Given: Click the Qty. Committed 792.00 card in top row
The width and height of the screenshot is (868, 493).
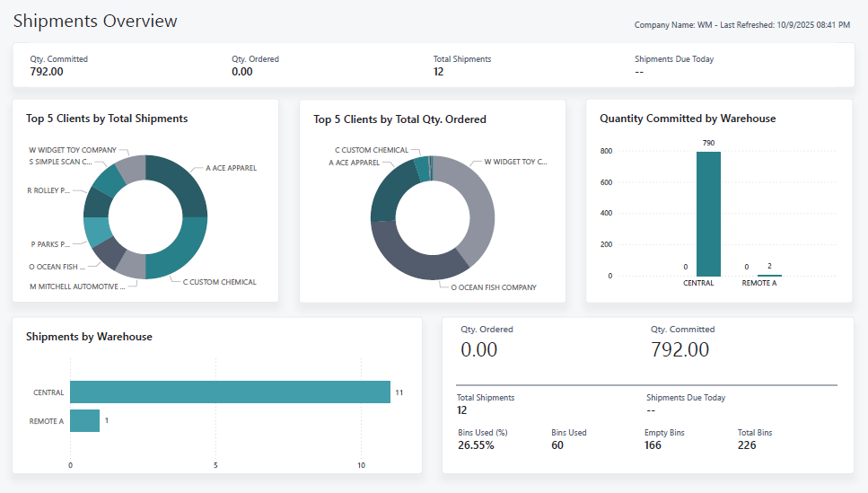Looking at the screenshot, I should (x=59, y=66).
